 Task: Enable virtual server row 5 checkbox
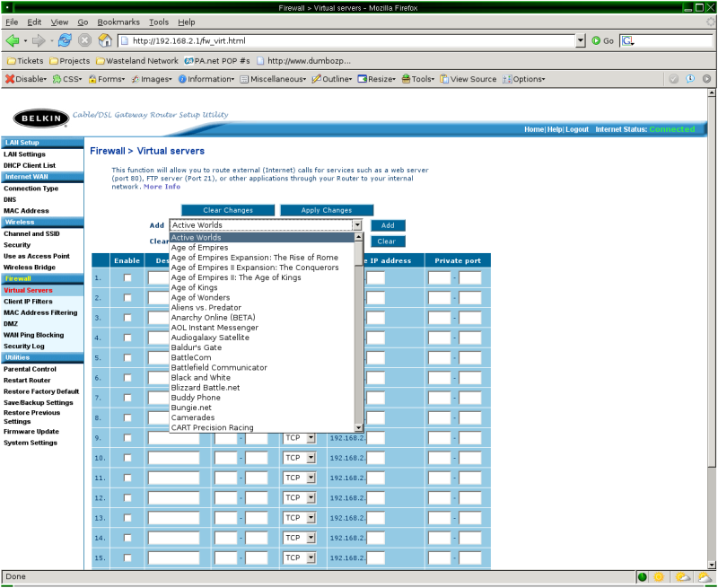click(127, 357)
